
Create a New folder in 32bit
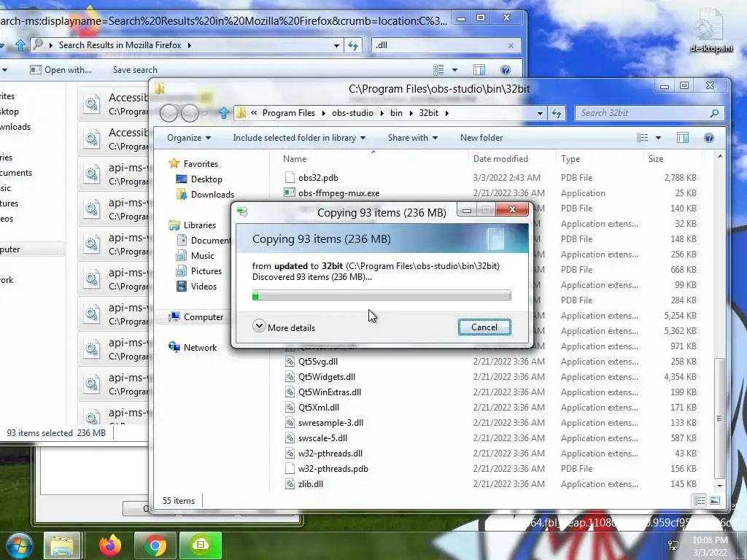tap(481, 138)
